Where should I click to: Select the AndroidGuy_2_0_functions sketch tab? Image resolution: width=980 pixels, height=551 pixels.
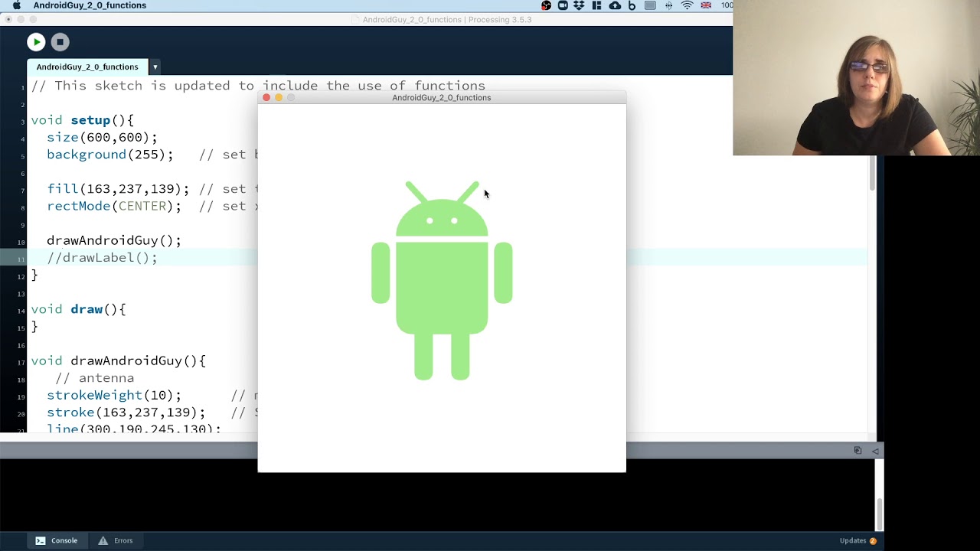(87, 67)
